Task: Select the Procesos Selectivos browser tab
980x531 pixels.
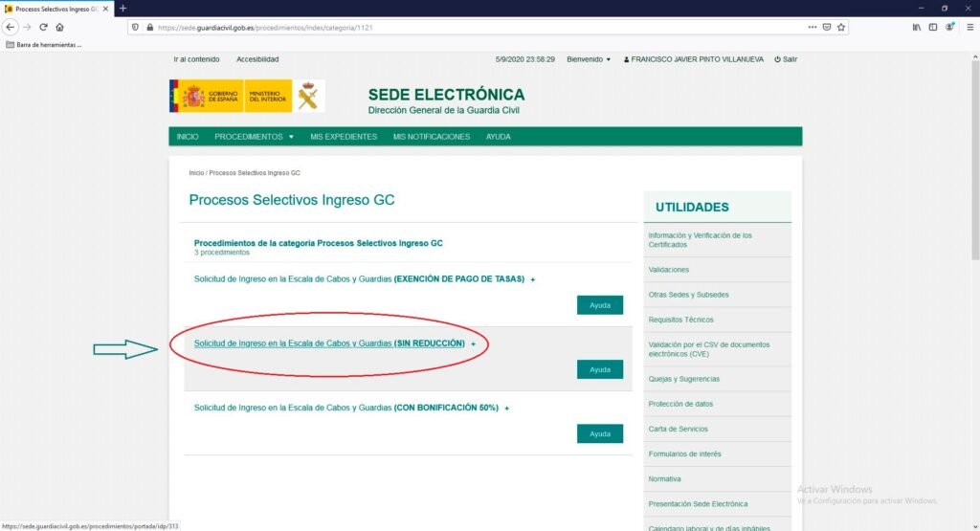Action: [x=56, y=9]
